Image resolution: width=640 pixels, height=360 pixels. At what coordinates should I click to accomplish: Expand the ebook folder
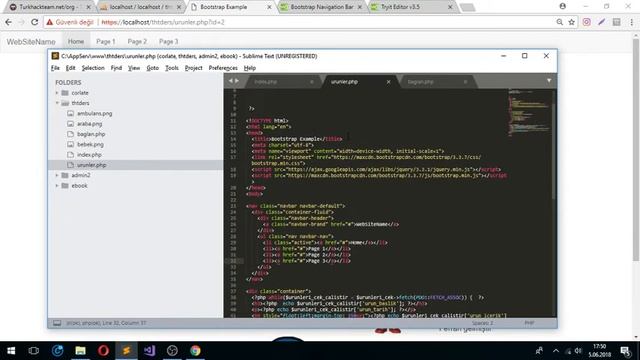coord(57,186)
